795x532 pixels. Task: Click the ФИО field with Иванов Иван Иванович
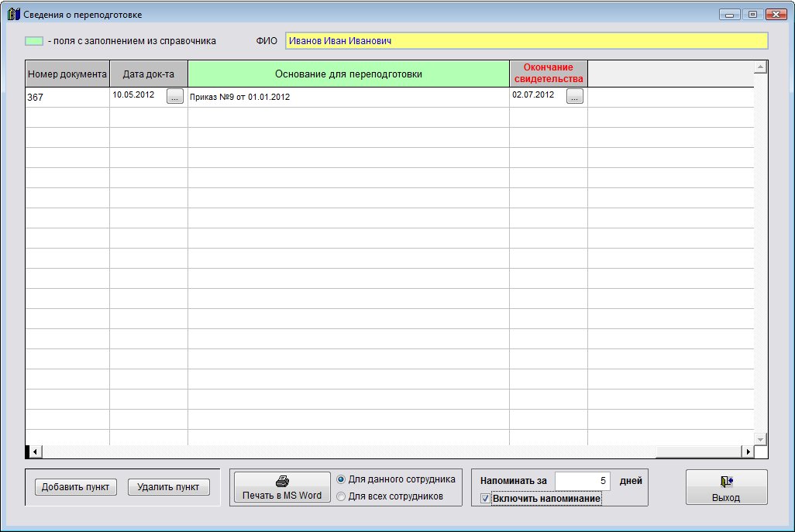[x=526, y=41]
